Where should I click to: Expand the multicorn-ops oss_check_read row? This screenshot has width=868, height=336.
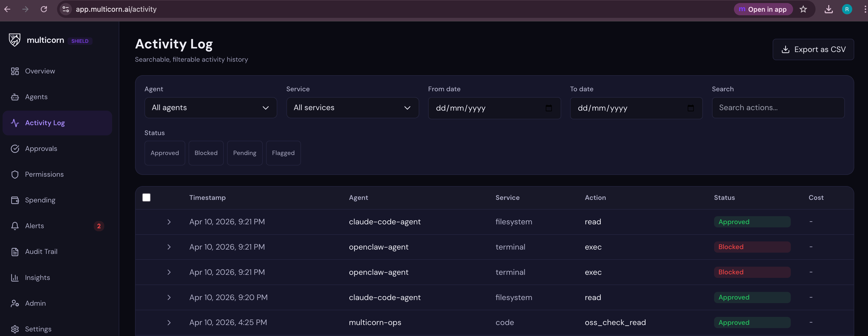(x=169, y=322)
